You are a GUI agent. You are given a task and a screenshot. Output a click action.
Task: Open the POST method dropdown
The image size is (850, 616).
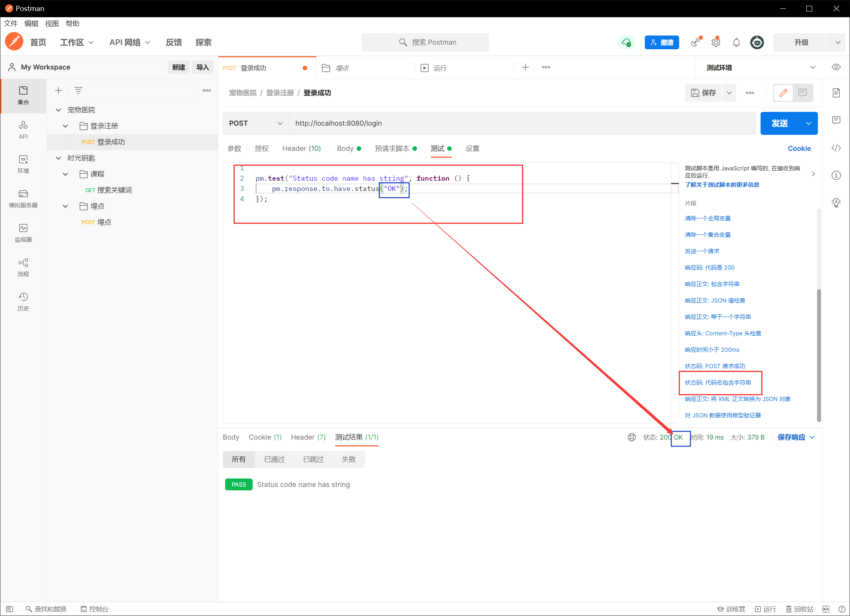coord(255,123)
